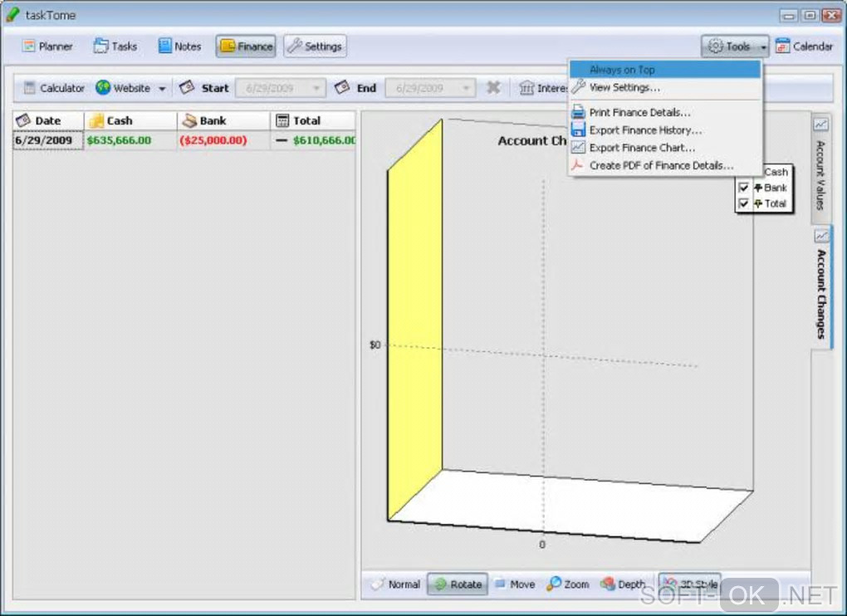Select the Zoom chart mode

568,584
